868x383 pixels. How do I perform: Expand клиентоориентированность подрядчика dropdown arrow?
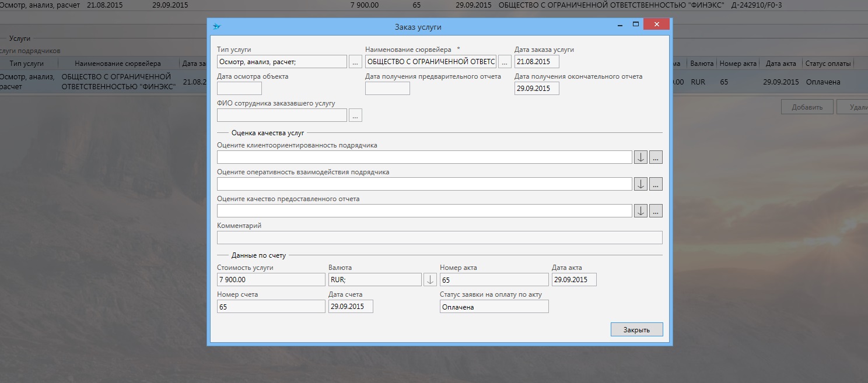click(x=640, y=157)
